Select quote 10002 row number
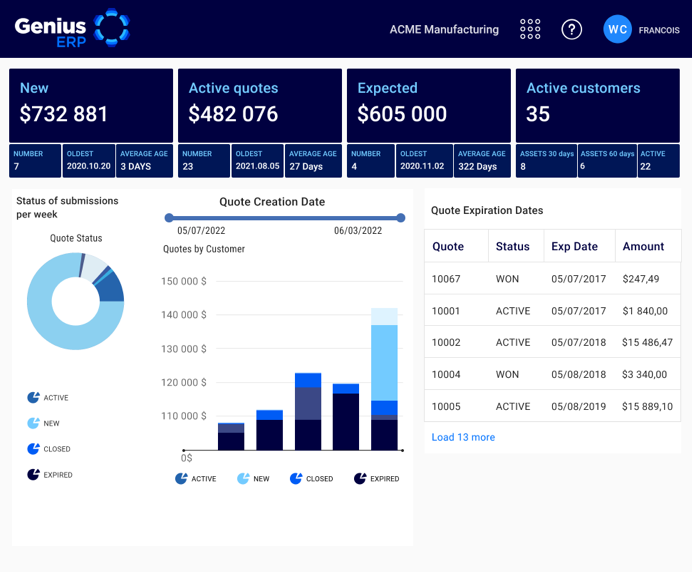The image size is (692, 572). point(446,342)
